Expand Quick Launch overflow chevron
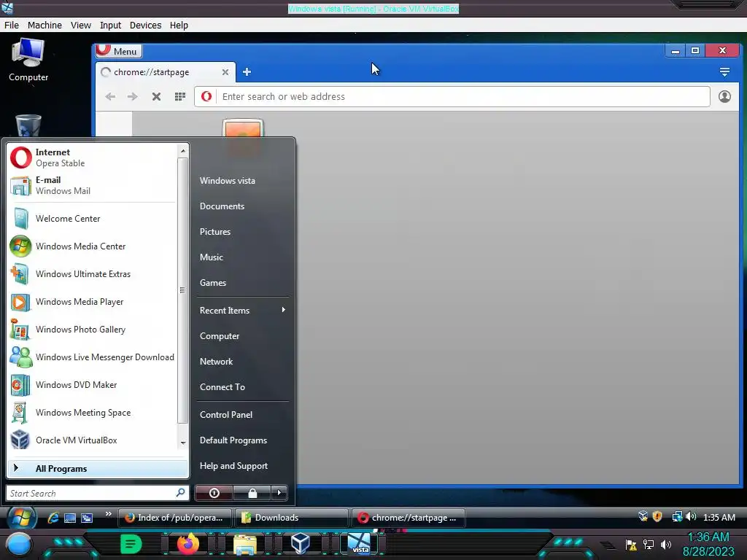 coord(109,513)
